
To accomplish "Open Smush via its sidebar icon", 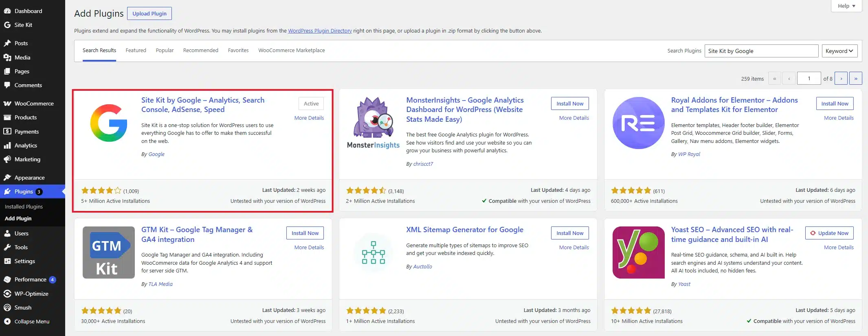I will [7, 307].
